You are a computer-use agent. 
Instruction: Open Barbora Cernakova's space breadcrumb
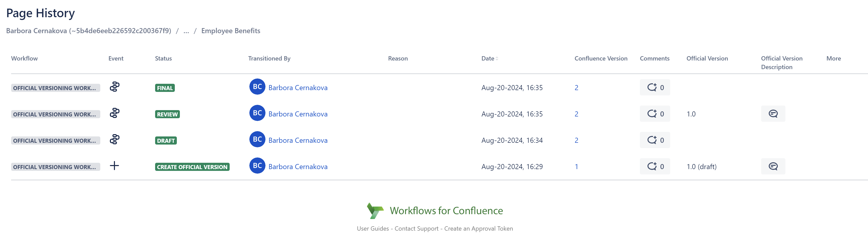[88, 31]
